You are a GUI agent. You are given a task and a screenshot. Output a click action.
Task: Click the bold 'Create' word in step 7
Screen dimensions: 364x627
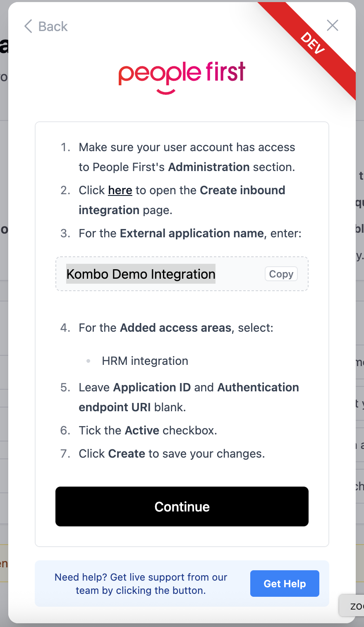127,454
